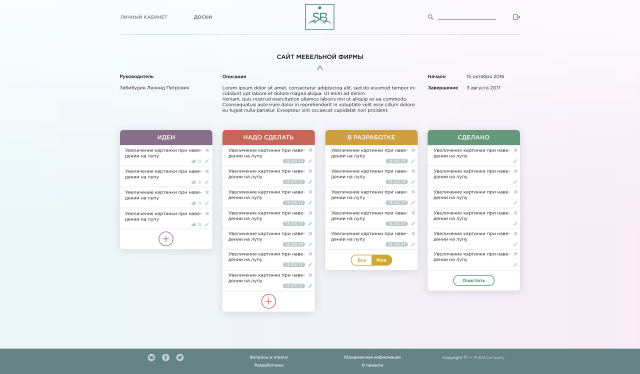640x374 pixels.
Task: Click the search magnifier icon
Action: coord(430,17)
